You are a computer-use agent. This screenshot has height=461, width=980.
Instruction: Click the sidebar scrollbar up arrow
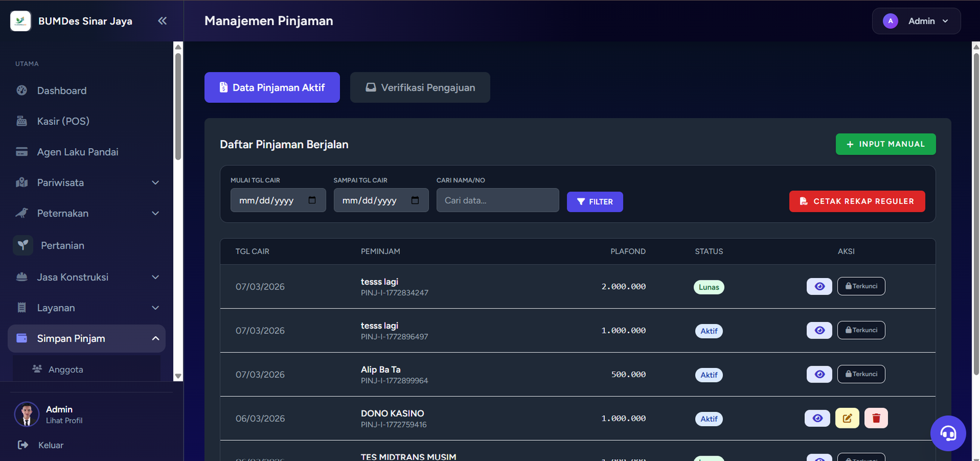pos(178,47)
